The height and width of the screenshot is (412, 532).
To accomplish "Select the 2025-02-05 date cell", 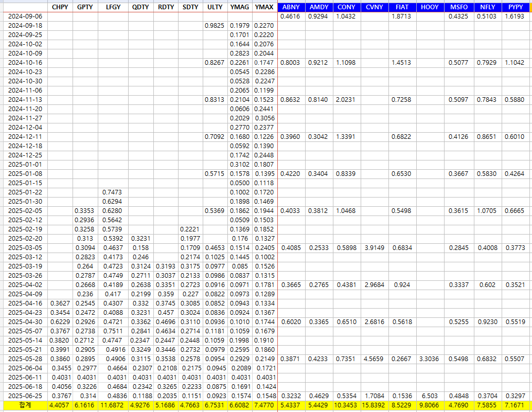I will 25,210.
